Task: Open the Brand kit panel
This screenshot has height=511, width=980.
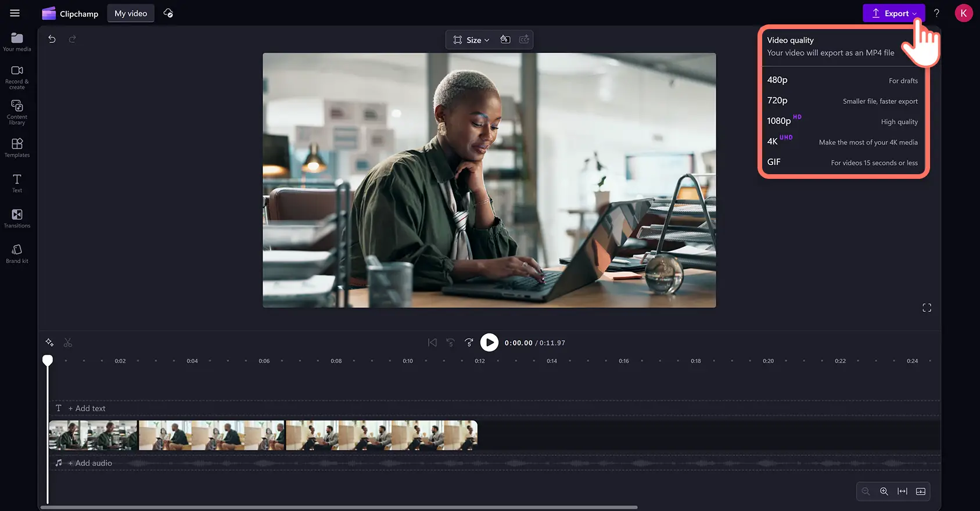Action: tap(17, 254)
